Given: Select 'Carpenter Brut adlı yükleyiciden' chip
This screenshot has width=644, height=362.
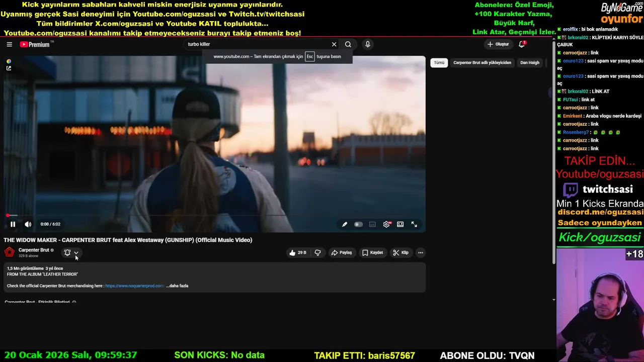Looking at the screenshot, I should tap(482, 63).
